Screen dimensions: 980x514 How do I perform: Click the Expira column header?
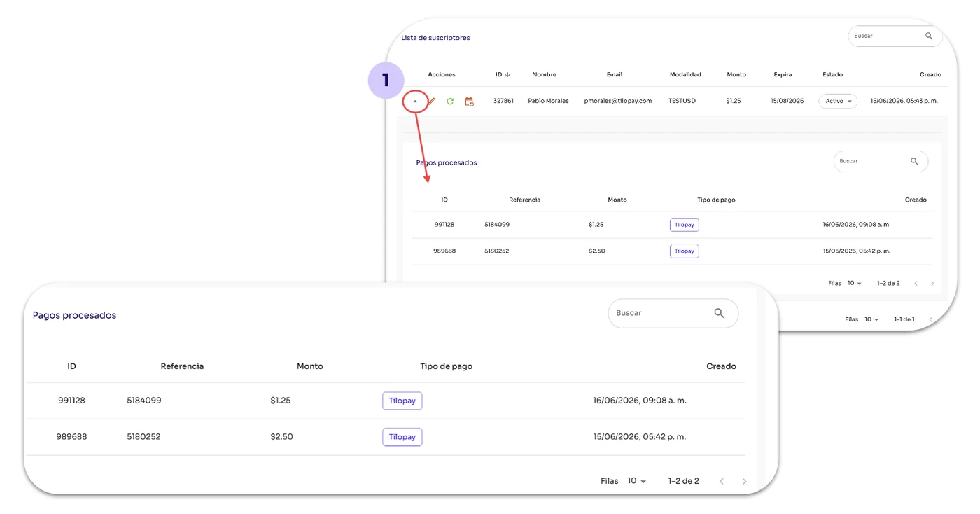pyautogui.click(x=783, y=74)
